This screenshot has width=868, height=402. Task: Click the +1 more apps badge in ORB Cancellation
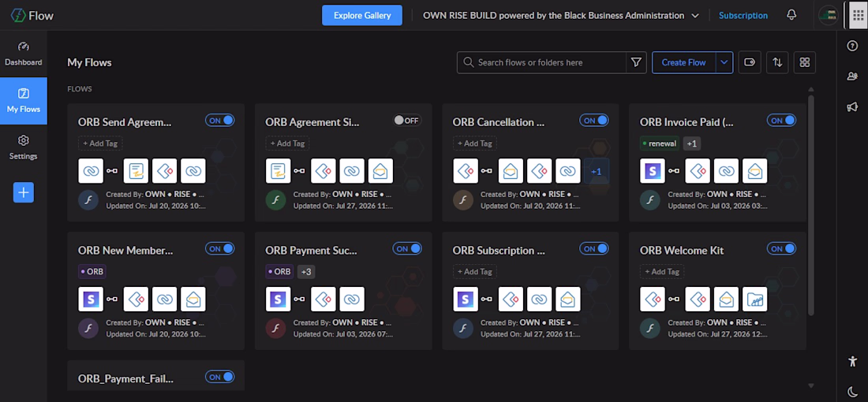pos(597,171)
